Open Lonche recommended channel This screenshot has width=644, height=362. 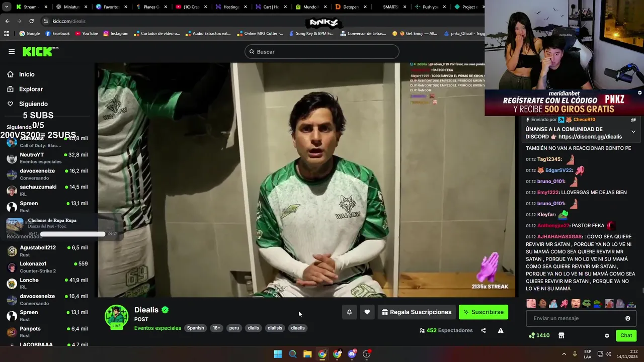[48, 283]
